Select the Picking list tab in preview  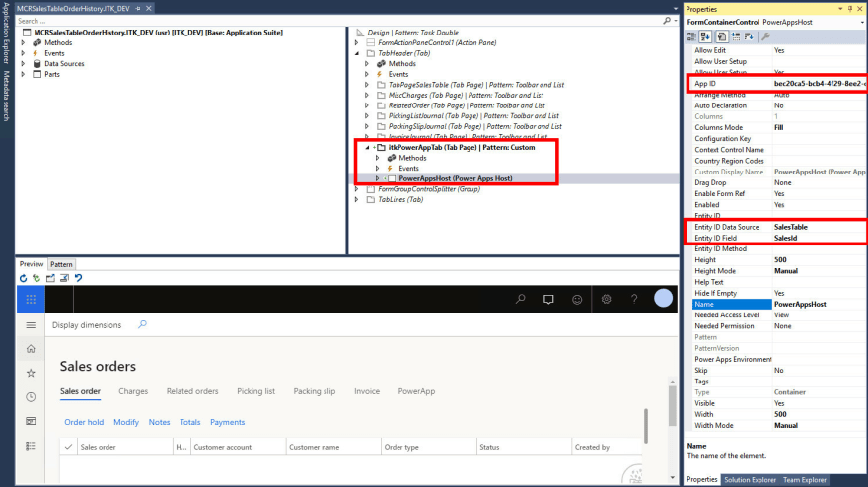pyautogui.click(x=255, y=391)
